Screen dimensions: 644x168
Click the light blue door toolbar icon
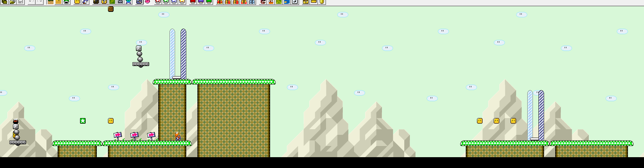coord(252,2)
